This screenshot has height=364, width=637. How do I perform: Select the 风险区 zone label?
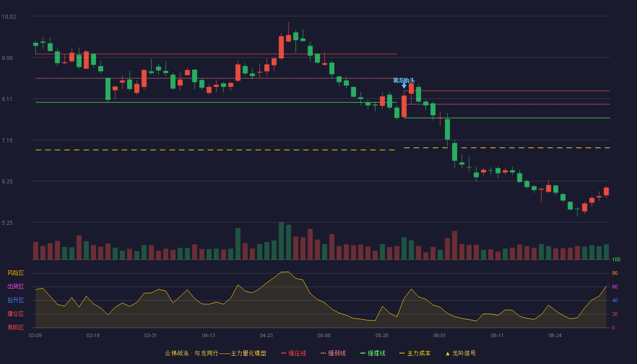coord(15,273)
